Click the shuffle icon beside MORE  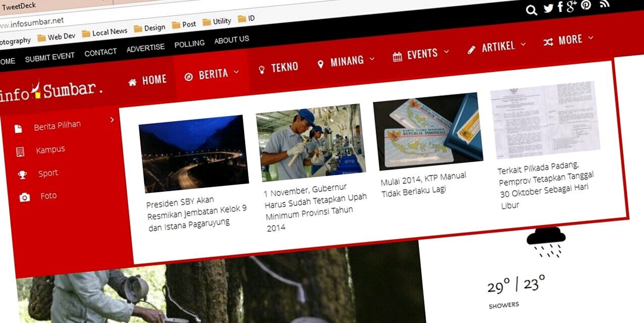(x=548, y=42)
